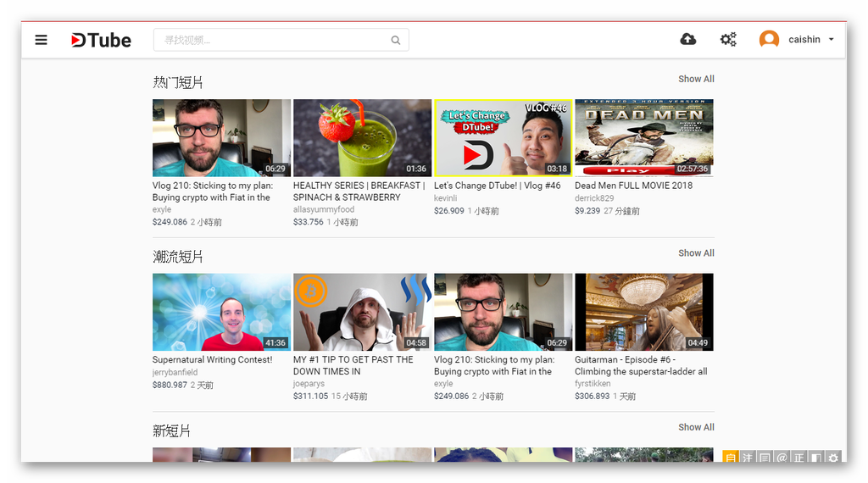The image size is (868, 483).
Task: Open the settings gears icon
Action: pos(728,39)
